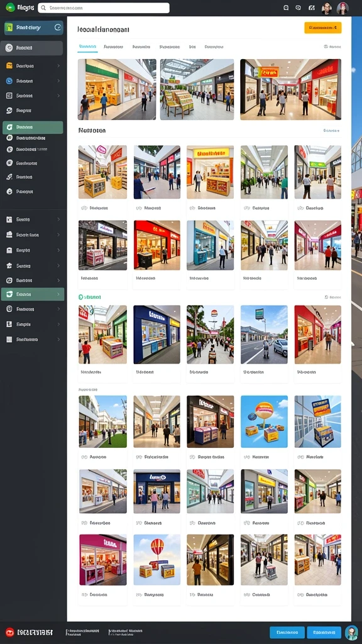Image resolution: width=362 pixels, height=644 pixels.
Task: Click the top-bar icon just left of the avatars
Action: coord(312,8)
